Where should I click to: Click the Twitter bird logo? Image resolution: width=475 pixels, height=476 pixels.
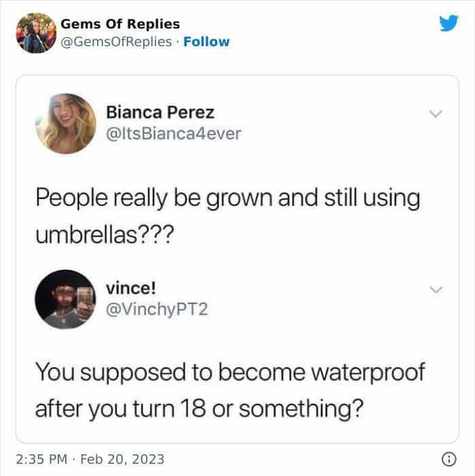click(449, 23)
